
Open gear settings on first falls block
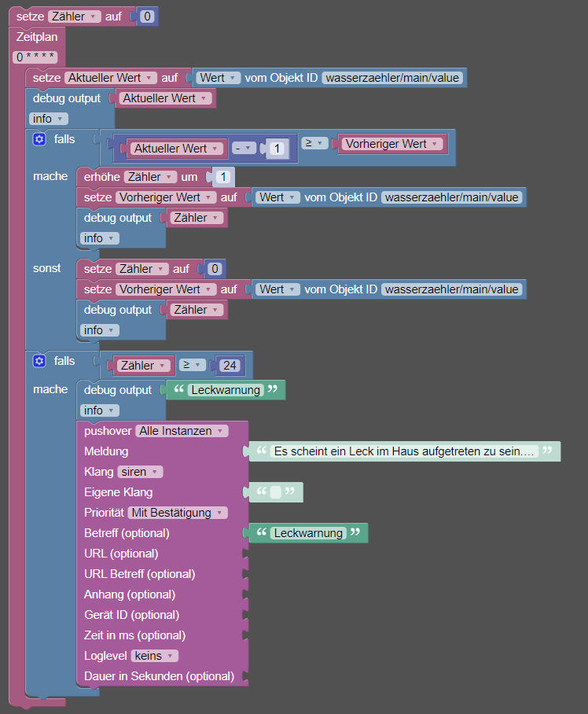(39, 139)
